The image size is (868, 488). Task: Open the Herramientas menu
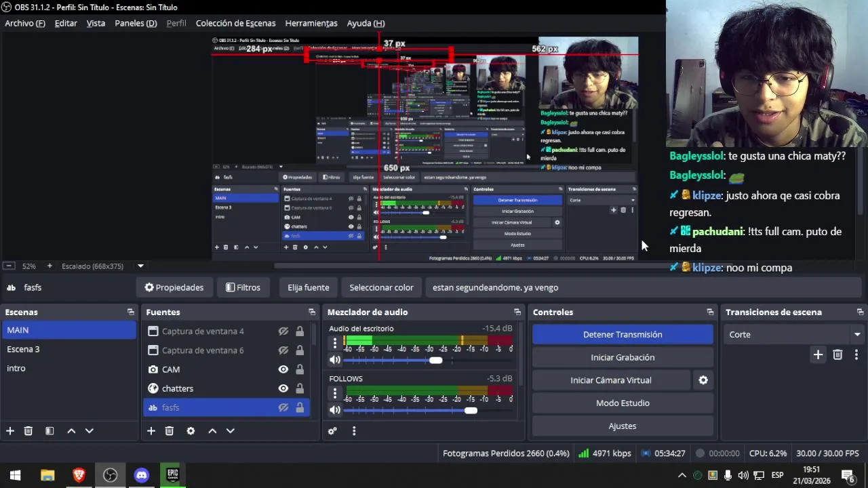tap(311, 23)
